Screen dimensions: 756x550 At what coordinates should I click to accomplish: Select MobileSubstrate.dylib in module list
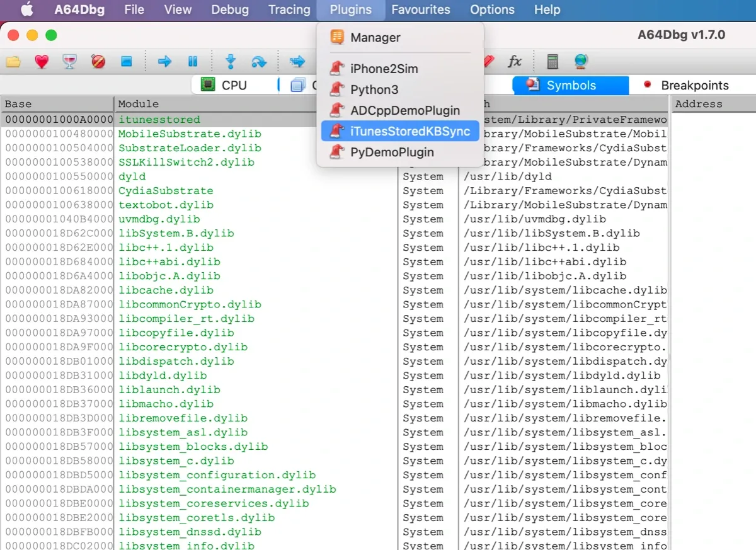pyautogui.click(x=190, y=134)
